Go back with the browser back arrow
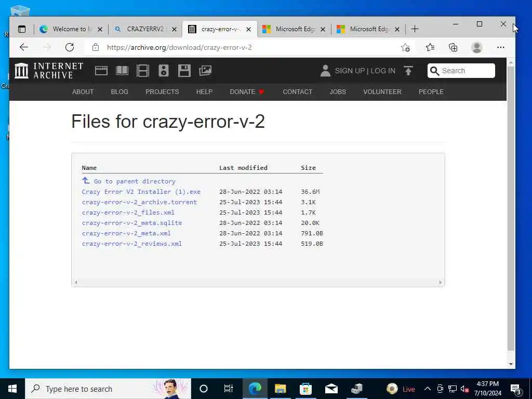The height and width of the screenshot is (399, 532). point(24,47)
